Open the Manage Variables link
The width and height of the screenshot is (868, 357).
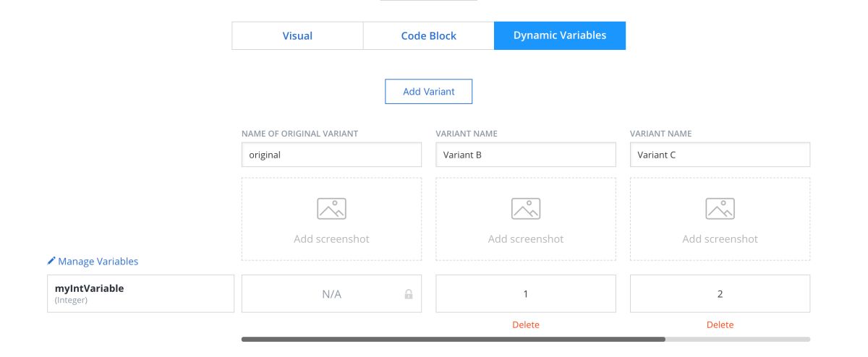click(x=98, y=261)
